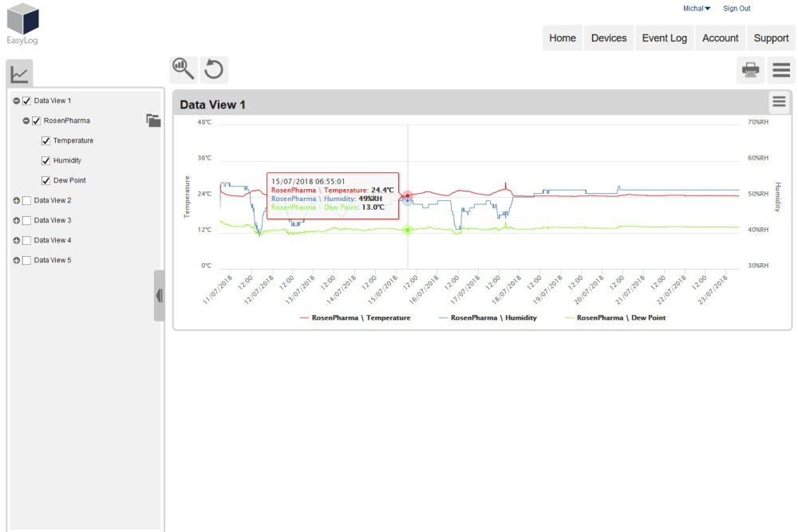Open the Support page
This screenshot has width=798, height=532.
click(771, 38)
